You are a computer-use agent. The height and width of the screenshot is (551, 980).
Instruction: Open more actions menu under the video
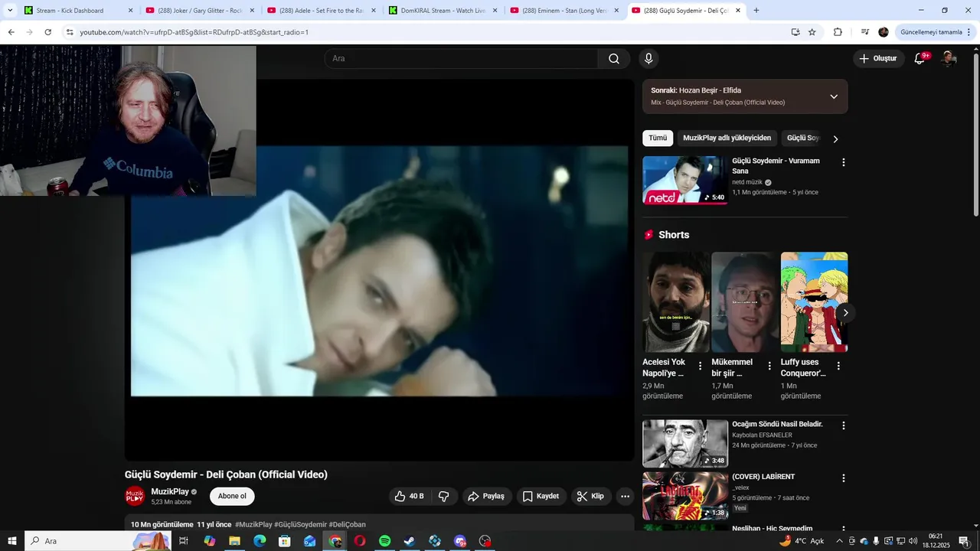click(x=625, y=497)
